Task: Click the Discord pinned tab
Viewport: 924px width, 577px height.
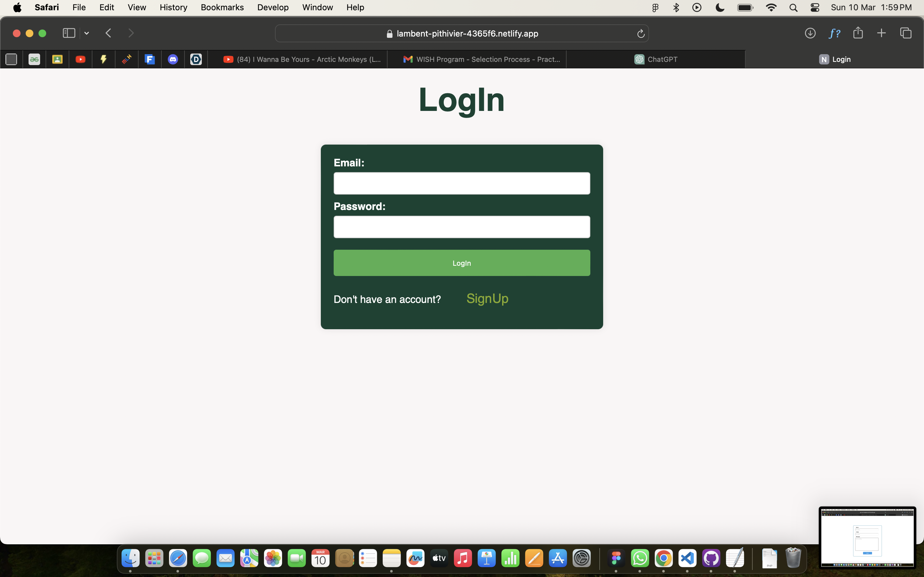Action: pos(173,59)
